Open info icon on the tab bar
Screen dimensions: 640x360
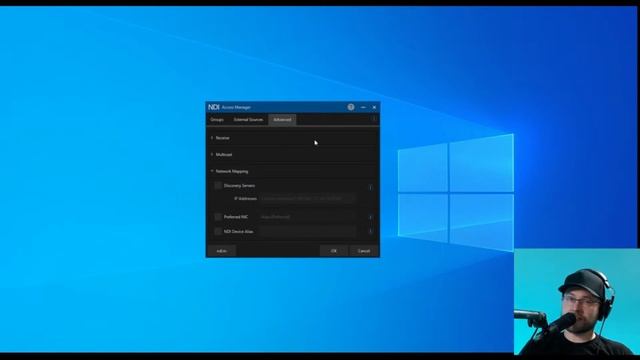pyautogui.click(x=373, y=119)
